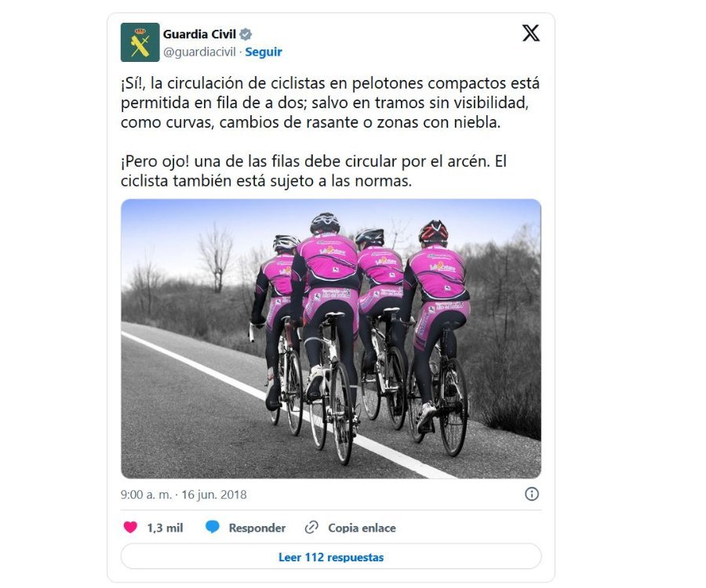This screenshot has height=588, width=706.
Task: Click the blue verified badge
Action: pos(246,34)
